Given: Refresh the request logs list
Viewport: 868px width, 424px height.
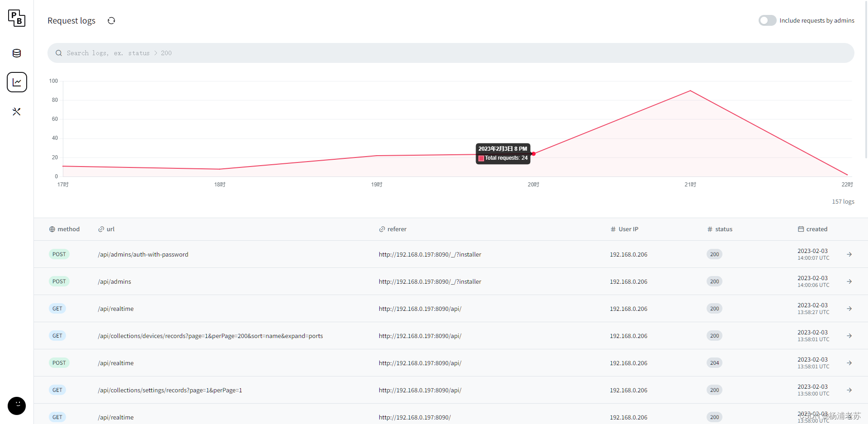Looking at the screenshot, I should pyautogui.click(x=111, y=20).
